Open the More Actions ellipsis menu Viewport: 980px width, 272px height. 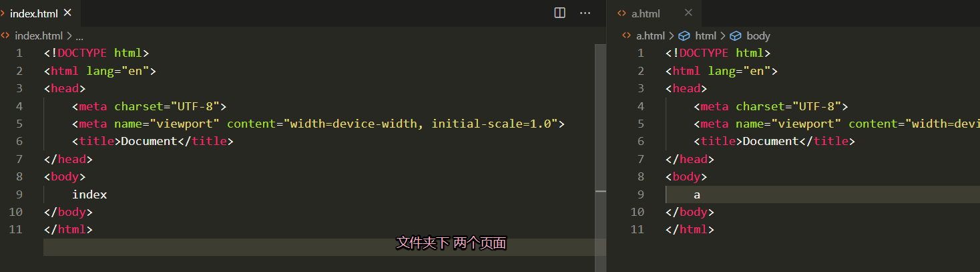[585, 13]
